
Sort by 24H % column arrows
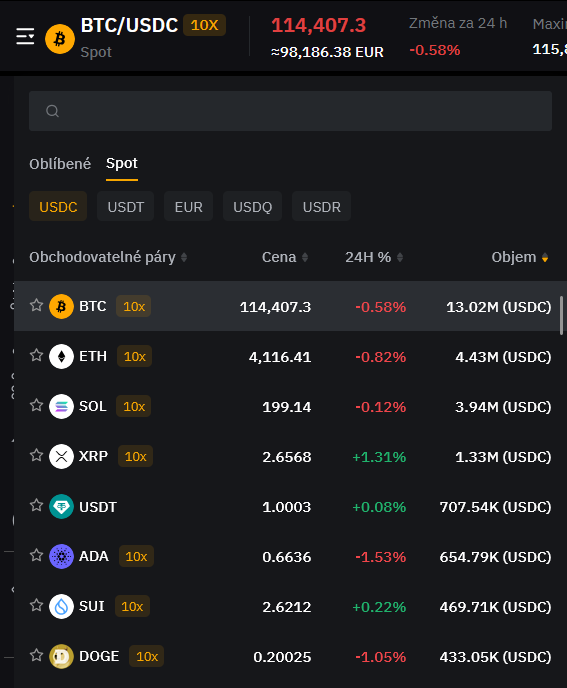400,258
